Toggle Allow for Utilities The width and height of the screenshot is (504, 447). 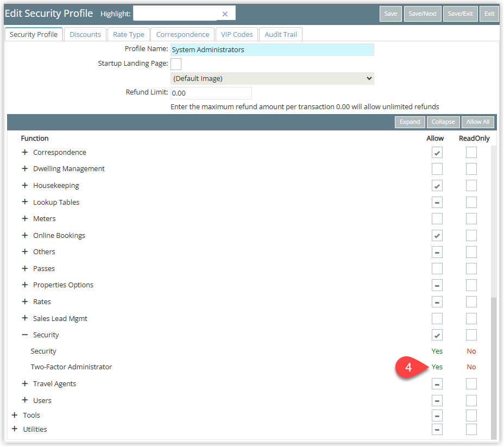[437, 430]
